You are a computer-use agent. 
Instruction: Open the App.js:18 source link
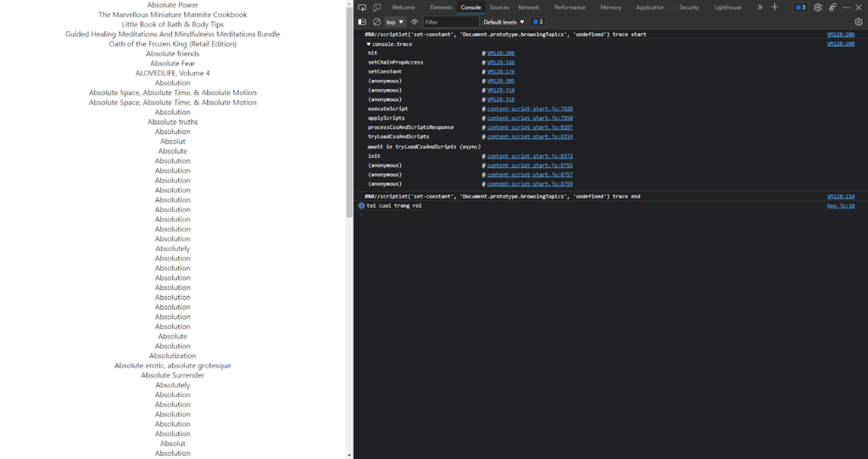(x=840, y=205)
